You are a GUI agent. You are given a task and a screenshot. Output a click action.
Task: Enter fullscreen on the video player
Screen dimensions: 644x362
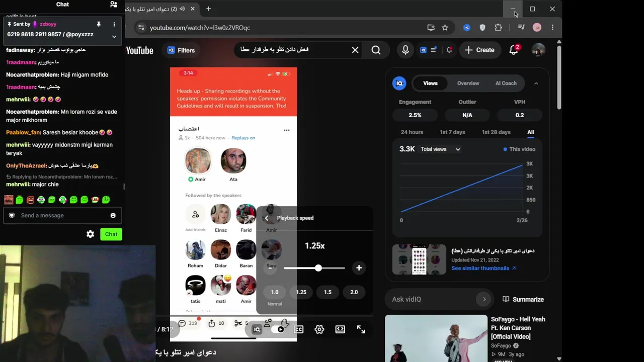361,330
